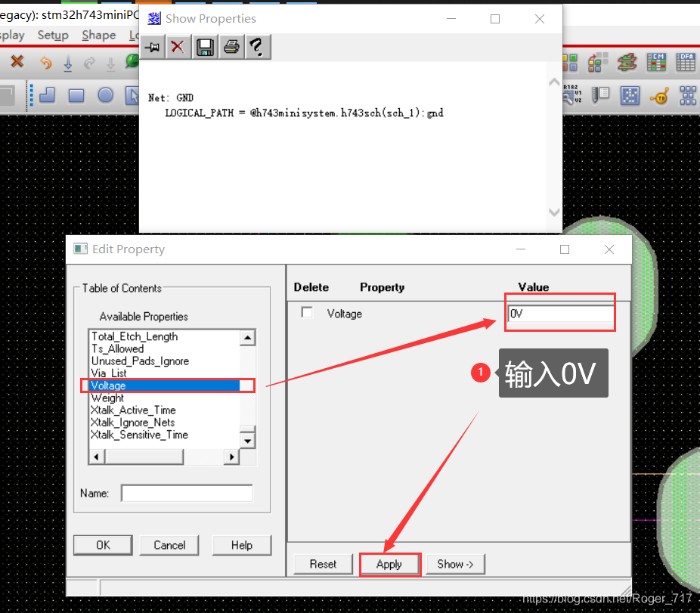Open the Shape menu

[x=98, y=36]
